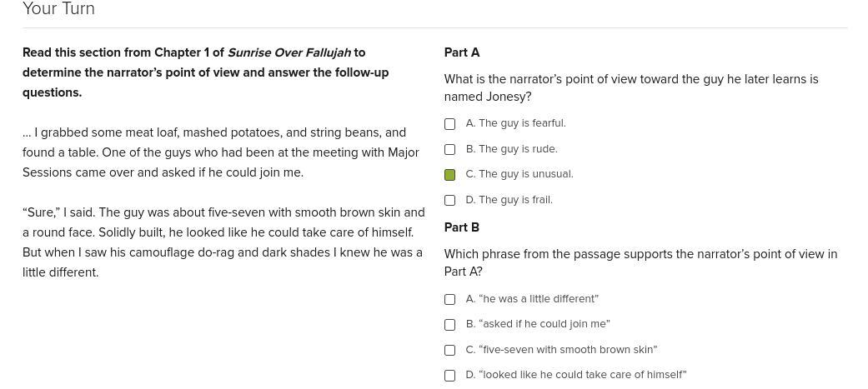
Task: Tick the checkbox beside 'The guy is rude.'
Action: [x=449, y=150]
